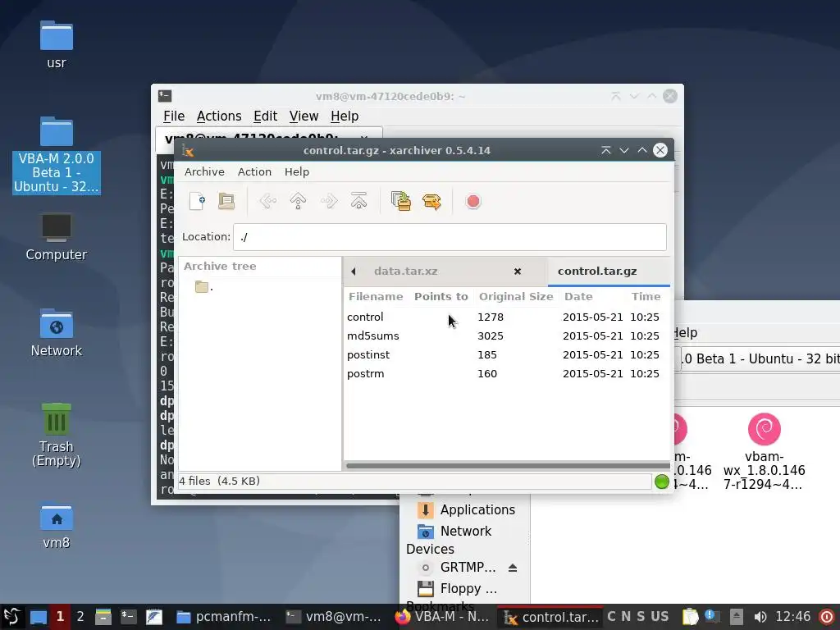840x630 pixels.
Task: Open Edit menu in terminal window
Action: click(x=265, y=116)
